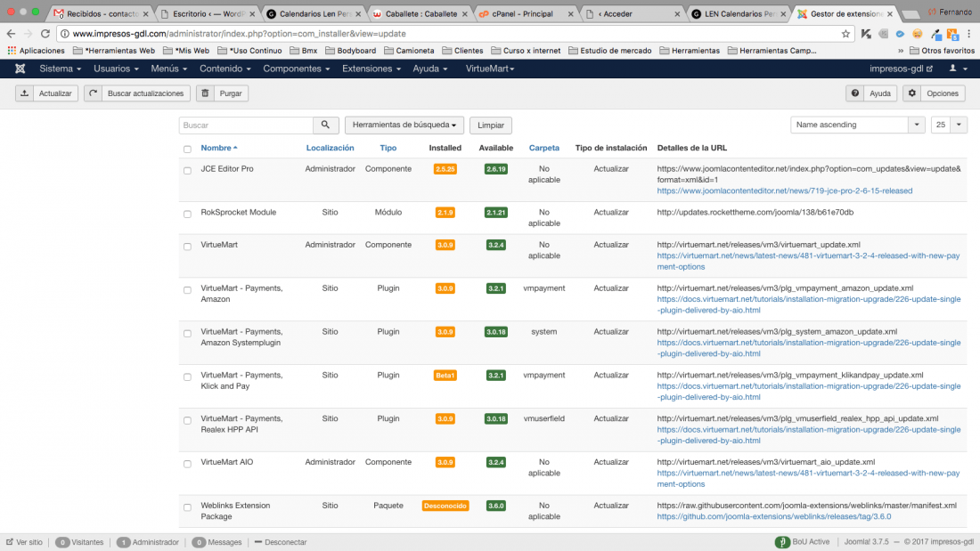Click Desconectar in the status bar
This screenshot has width=980, height=551.
(x=281, y=542)
